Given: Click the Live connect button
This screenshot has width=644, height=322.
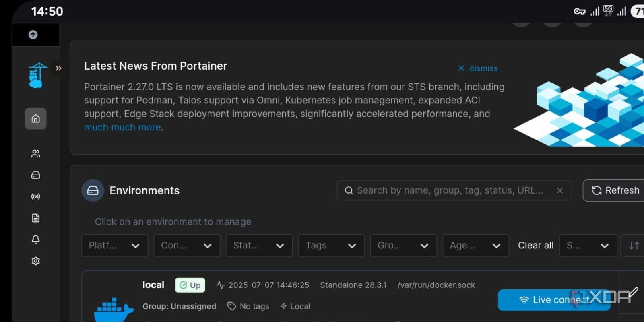Looking at the screenshot, I should point(554,300).
